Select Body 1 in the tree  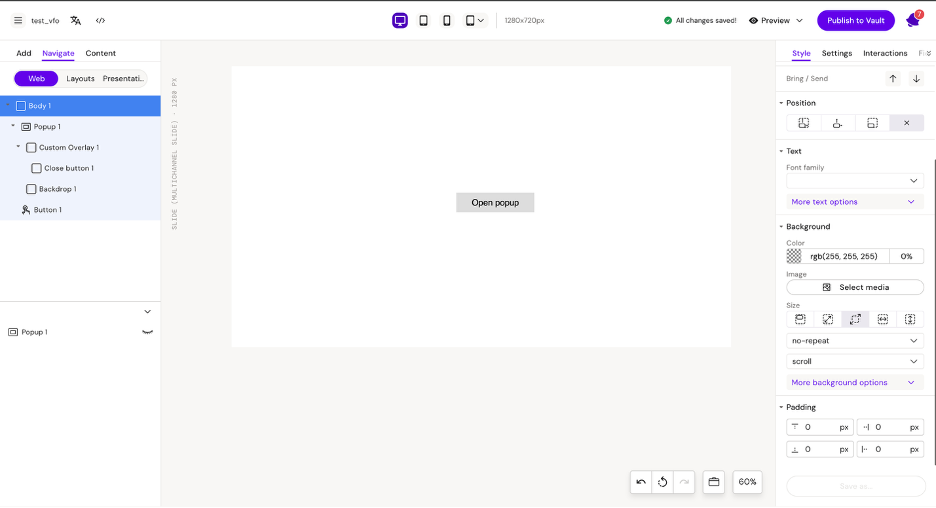80,106
